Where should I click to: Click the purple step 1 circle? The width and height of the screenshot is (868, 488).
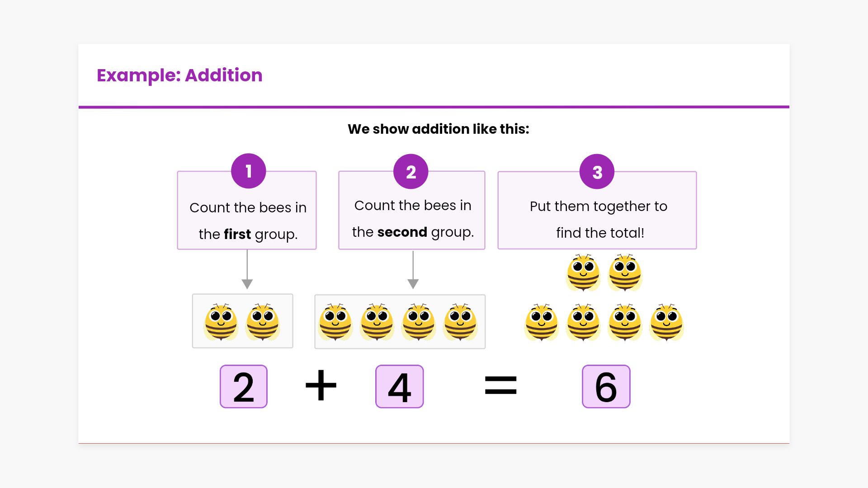click(248, 171)
